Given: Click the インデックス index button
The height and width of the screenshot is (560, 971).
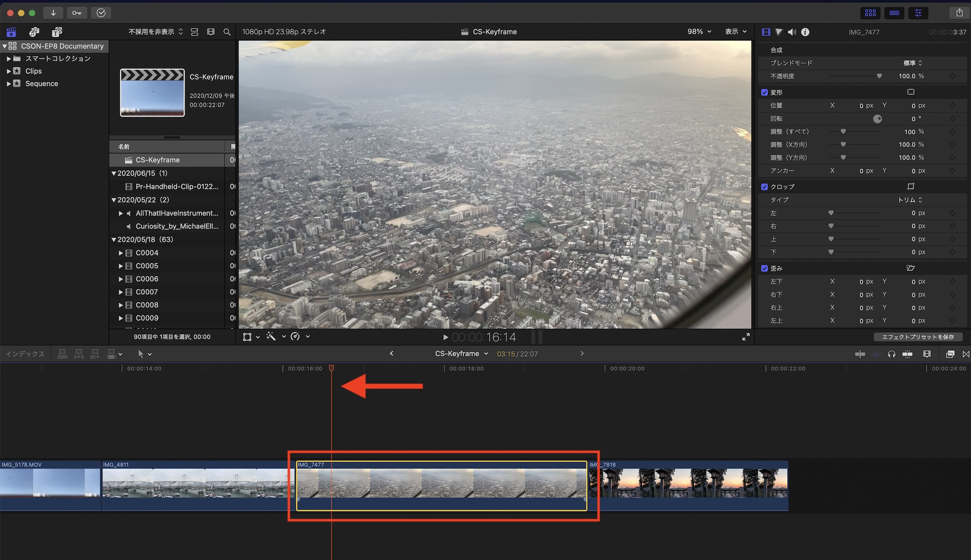Looking at the screenshot, I should [25, 354].
